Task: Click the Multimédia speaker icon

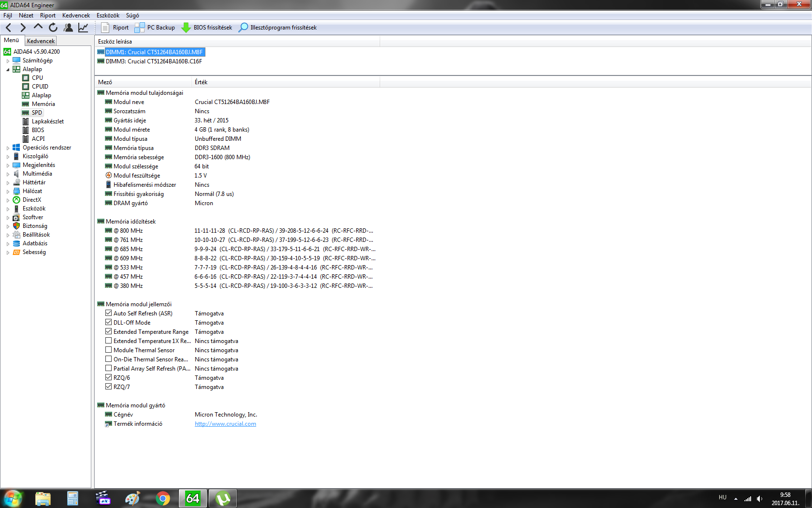Action: [16, 173]
